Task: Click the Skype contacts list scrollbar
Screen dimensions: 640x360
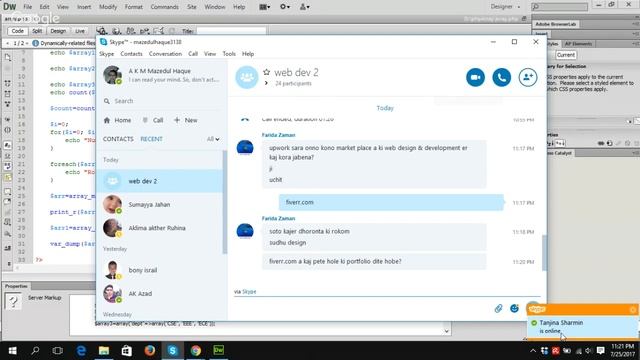Action: (224, 202)
